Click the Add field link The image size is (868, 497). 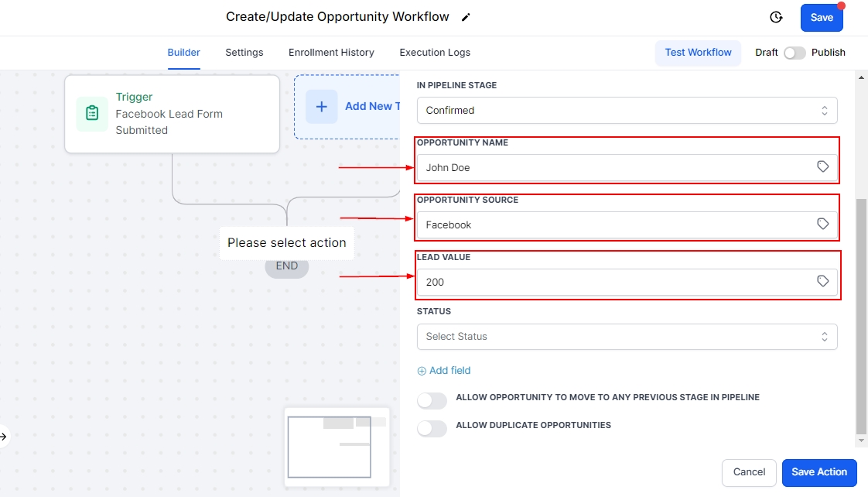coord(444,371)
